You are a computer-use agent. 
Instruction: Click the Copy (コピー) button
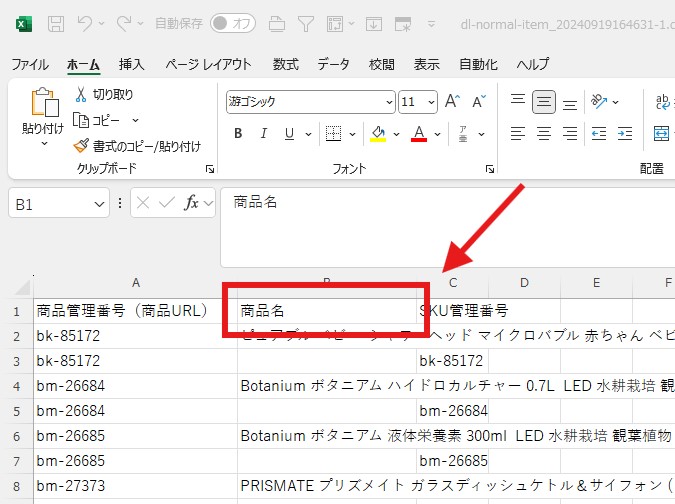pos(96,120)
